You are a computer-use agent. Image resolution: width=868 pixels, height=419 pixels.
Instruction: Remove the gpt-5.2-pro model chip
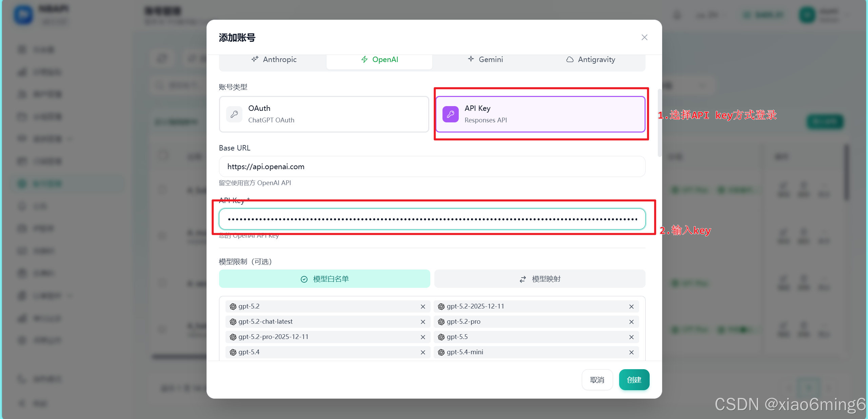(x=631, y=322)
